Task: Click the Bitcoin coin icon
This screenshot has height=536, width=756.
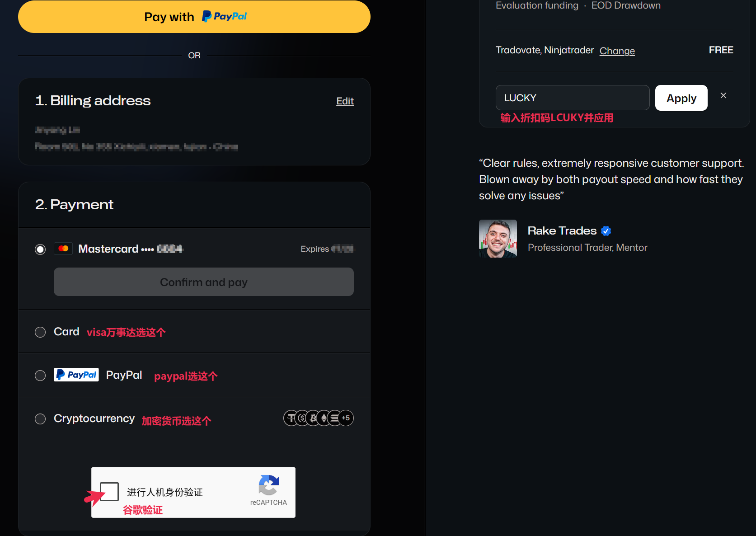Action: coord(313,418)
